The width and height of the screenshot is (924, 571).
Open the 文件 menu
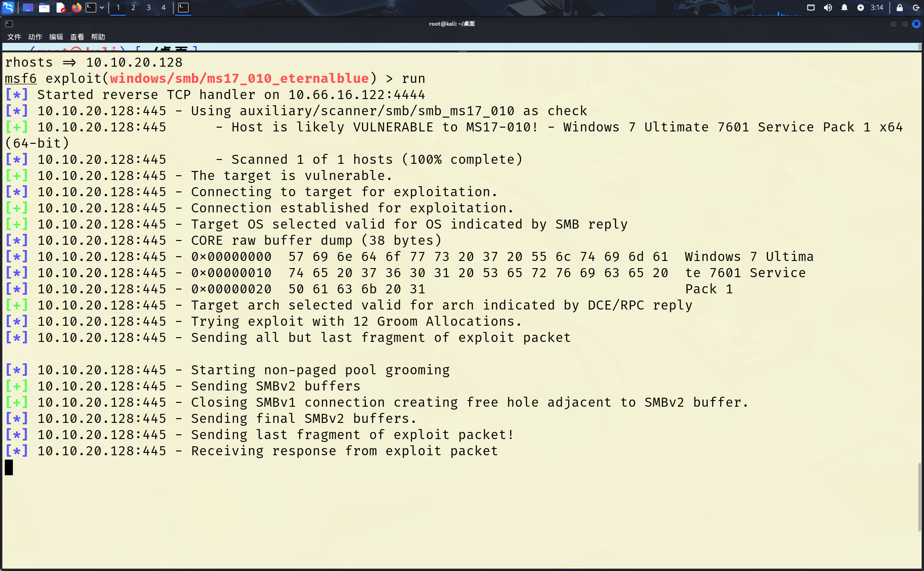[14, 37]
